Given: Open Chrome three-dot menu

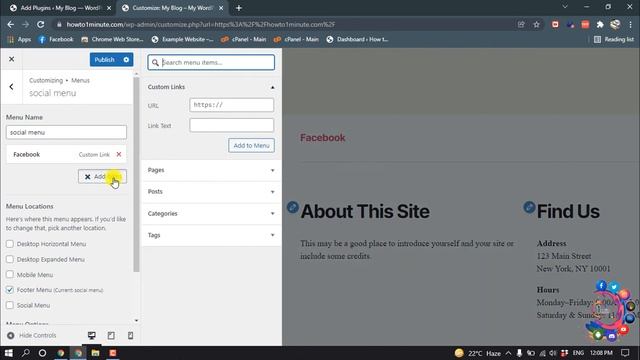Looking at the screenshot, I should [x=631, y=24].
